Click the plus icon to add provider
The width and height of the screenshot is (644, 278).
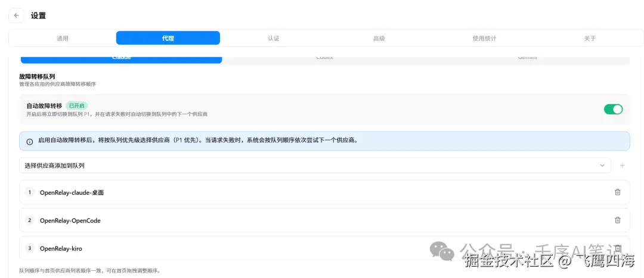pos(622,165)
